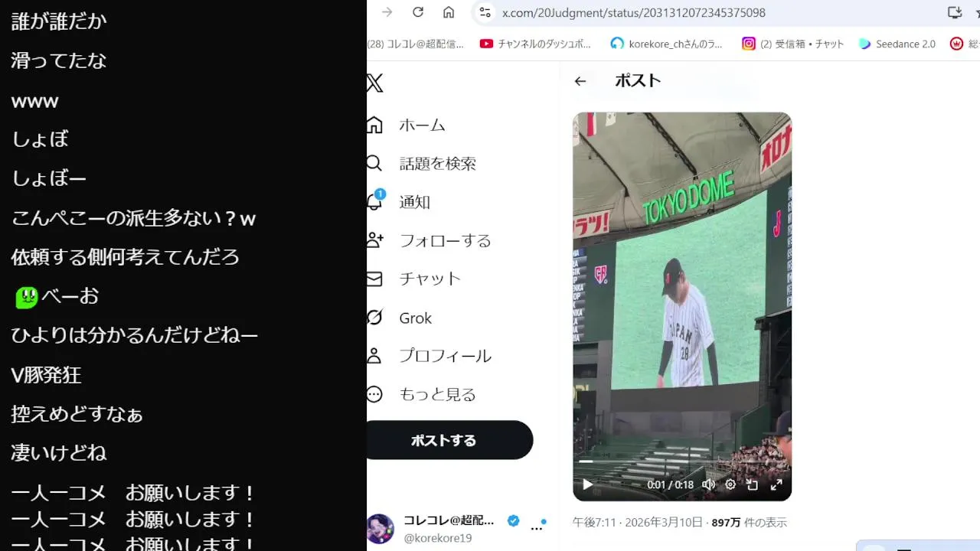980x551 pixels.
Task: View site information icon in address bar
Action: tap(484, 12)
